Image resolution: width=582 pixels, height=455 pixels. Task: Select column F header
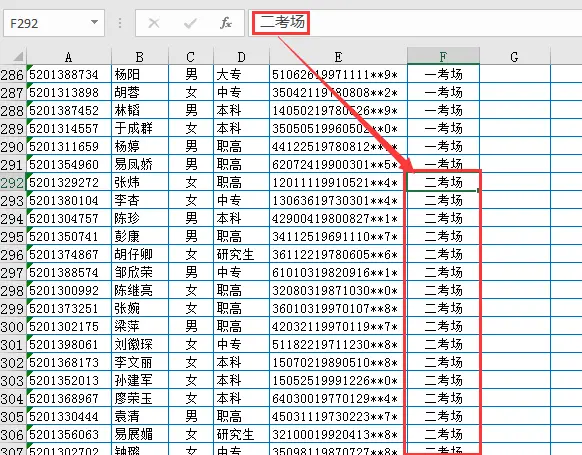click(443, 56)
